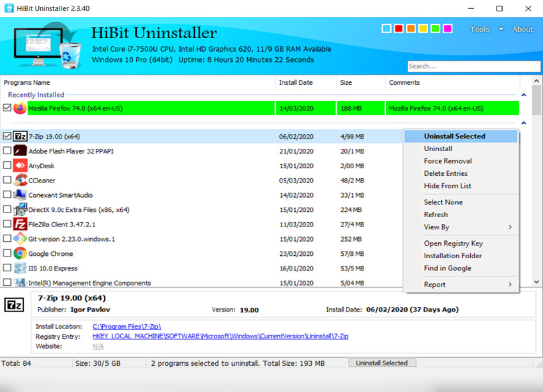Uncheck the Mozilla Firefox checkbox
543x392 pixels.
click(x=7, y=108)
